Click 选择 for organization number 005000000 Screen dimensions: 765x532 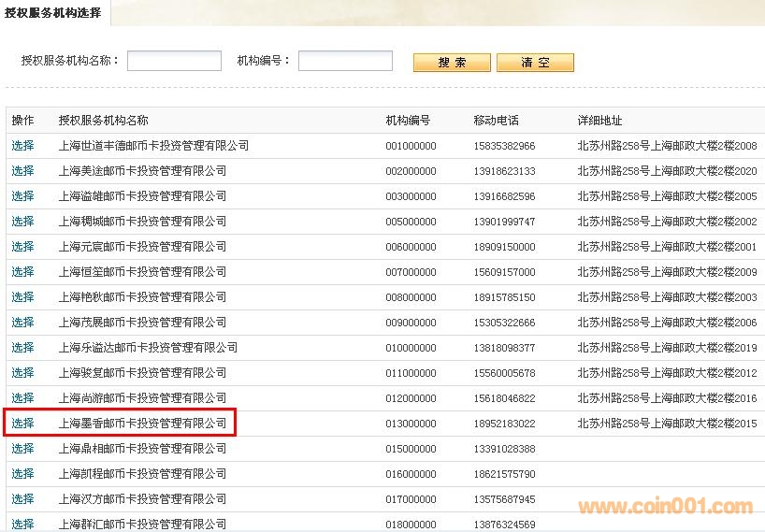point(22,222)
